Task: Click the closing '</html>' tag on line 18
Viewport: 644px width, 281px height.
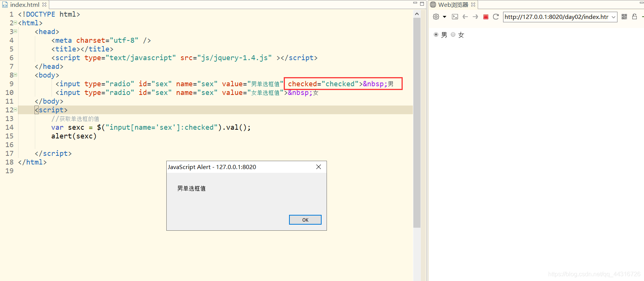Action: point(32,162)
